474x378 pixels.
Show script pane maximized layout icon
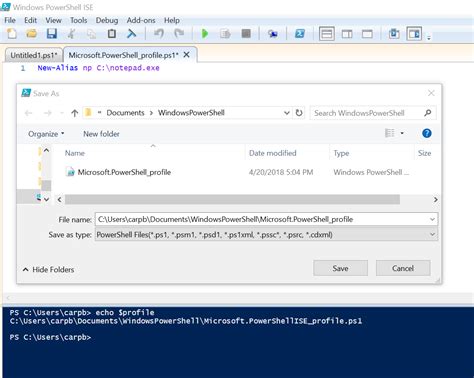tap(367, 34)
